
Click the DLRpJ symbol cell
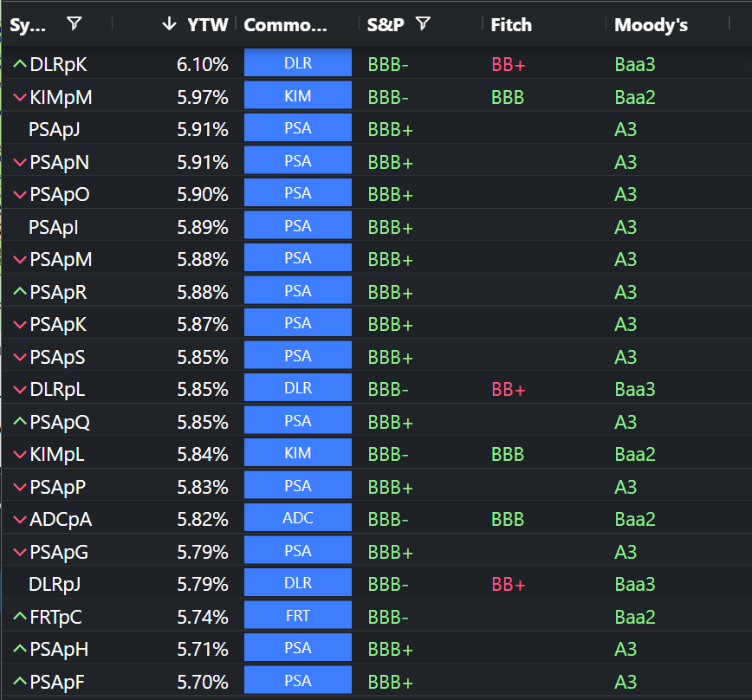(55, 585)
